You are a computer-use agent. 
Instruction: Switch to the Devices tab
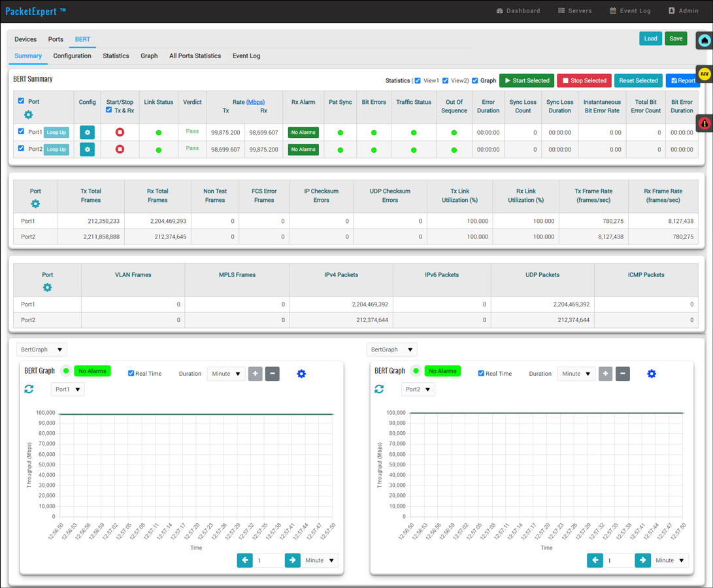tap(25, 39)
